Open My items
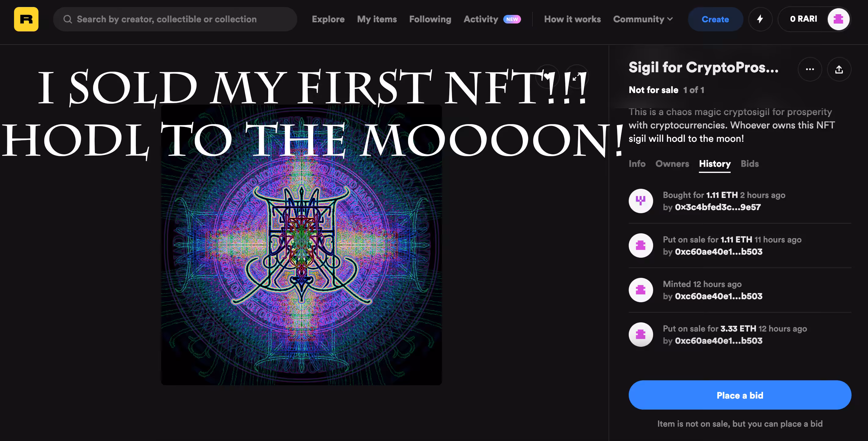The width and height of the screenshot is (868, 441). pyautogui.click(x=377, y=19)
